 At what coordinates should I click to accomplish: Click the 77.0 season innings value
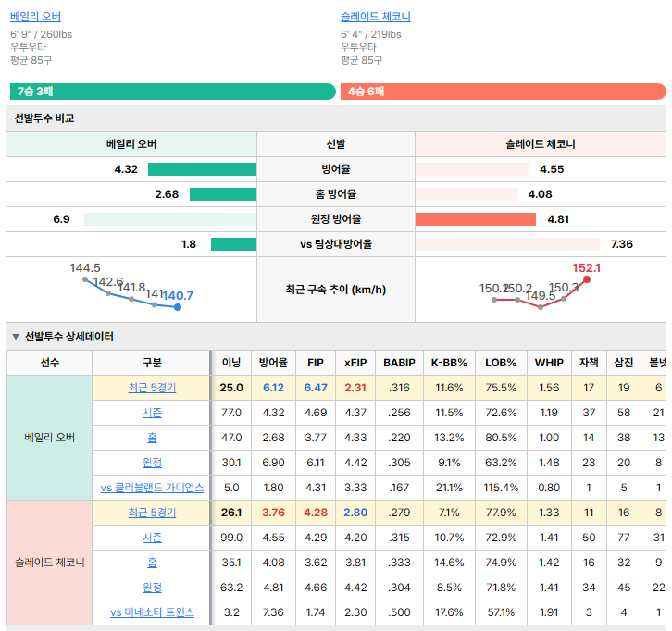tap(231, 413)
